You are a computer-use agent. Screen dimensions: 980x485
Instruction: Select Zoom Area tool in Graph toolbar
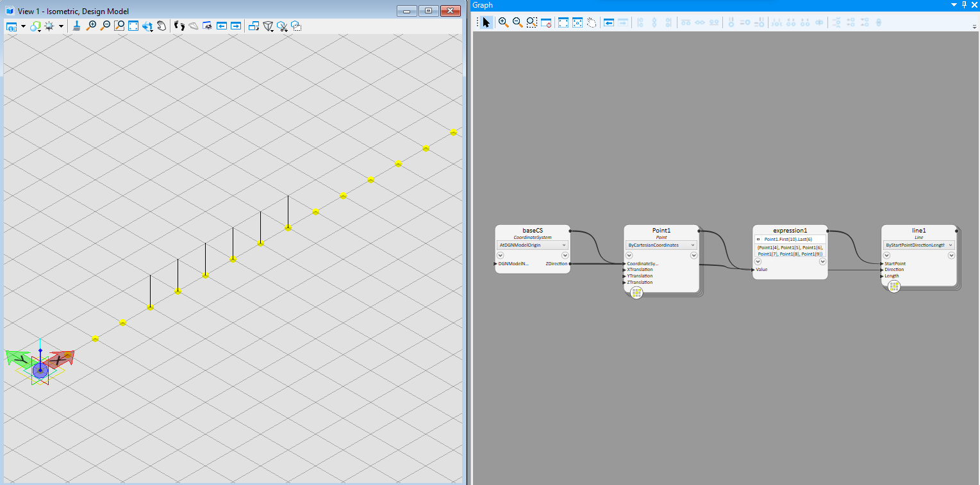(532, 22)
